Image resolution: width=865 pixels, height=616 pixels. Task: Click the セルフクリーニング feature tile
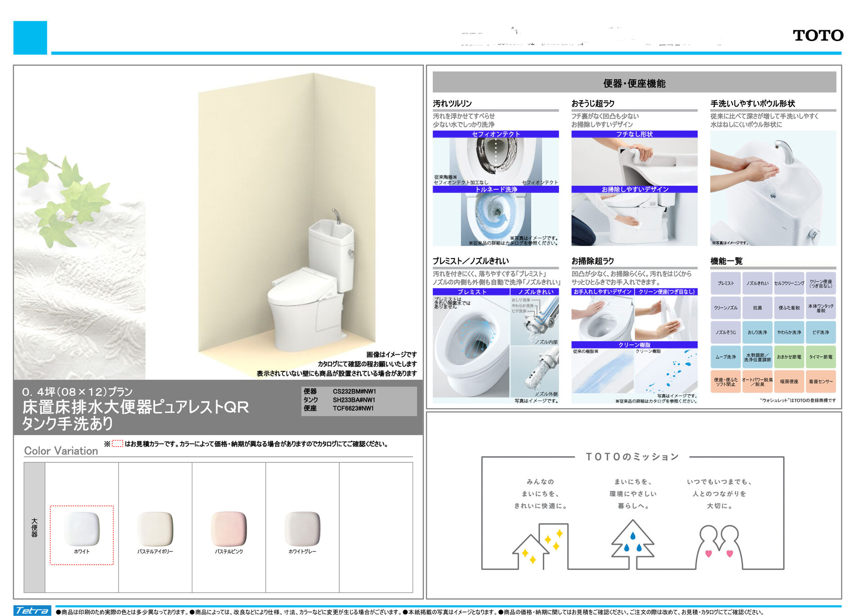point(789,283)
